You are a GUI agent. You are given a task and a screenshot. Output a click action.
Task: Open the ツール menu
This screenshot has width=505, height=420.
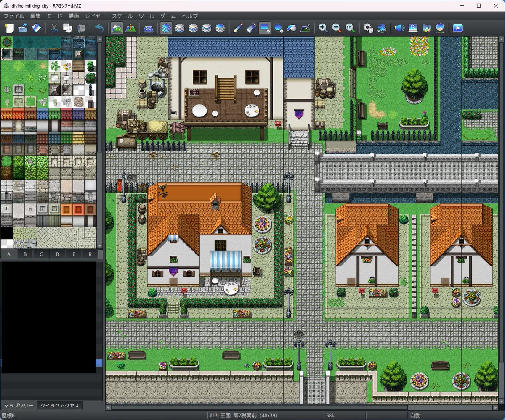tap(147, 16)
